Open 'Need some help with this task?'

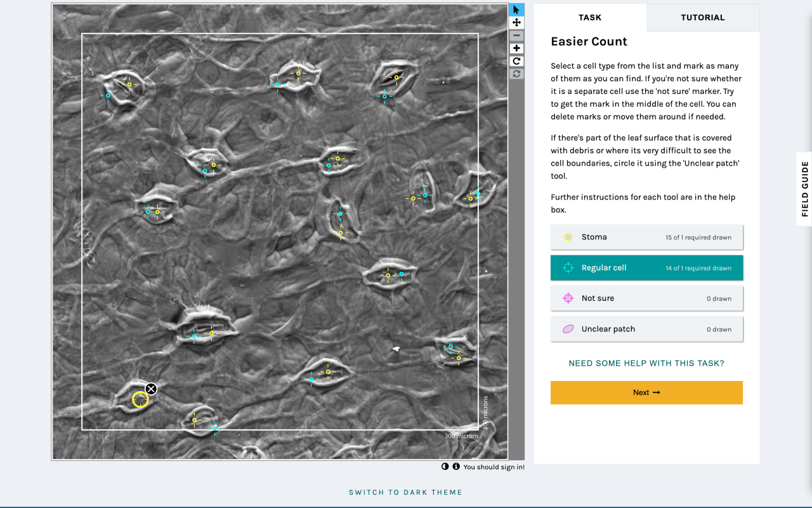[x=646, y=363]
